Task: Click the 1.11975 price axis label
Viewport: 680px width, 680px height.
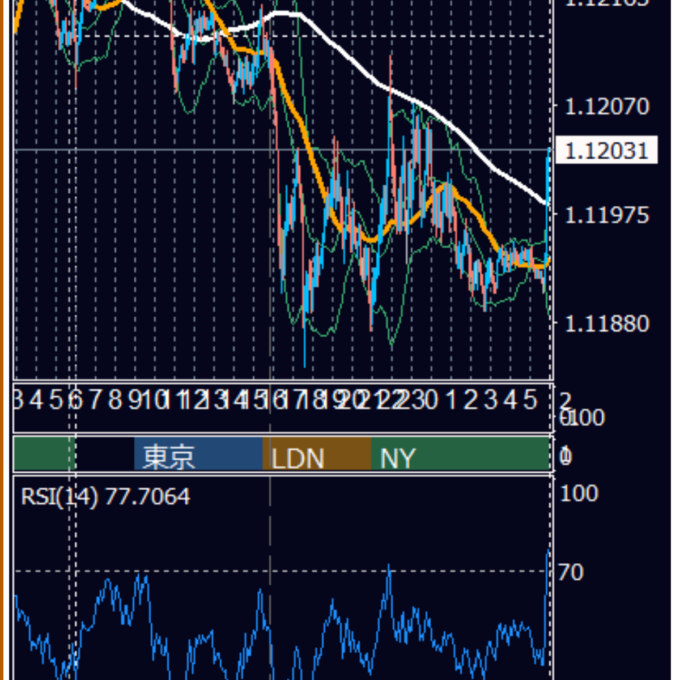Action: coord(607,215)
